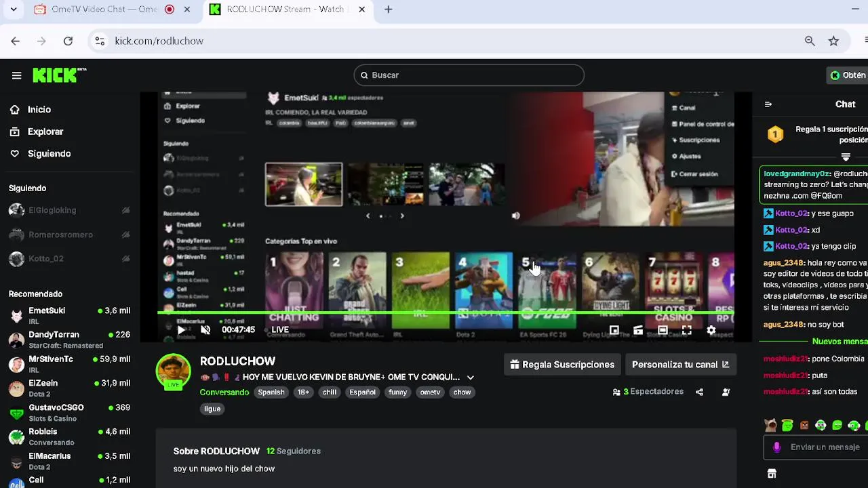The width and height of the screenshot is (868, 488).
Task: Insert the first cat emote in chat
Action: pyautogui.click(x=770, y=426)
